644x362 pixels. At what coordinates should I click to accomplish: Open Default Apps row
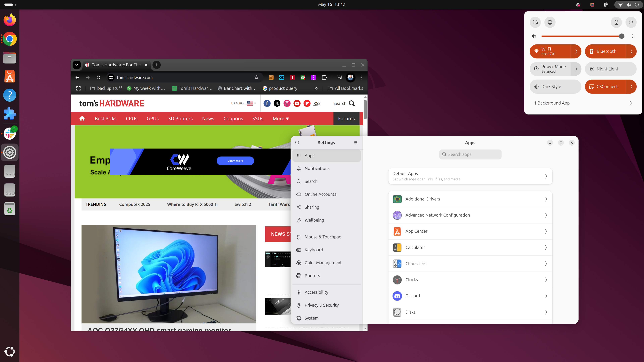click(x=470, y=176)
